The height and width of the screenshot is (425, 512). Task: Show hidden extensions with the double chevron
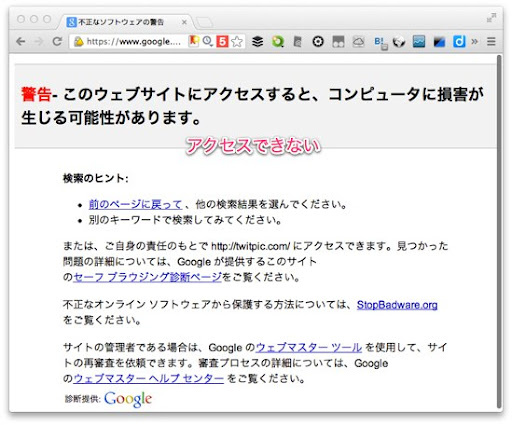pyautogui.click(x=475, y=42)
